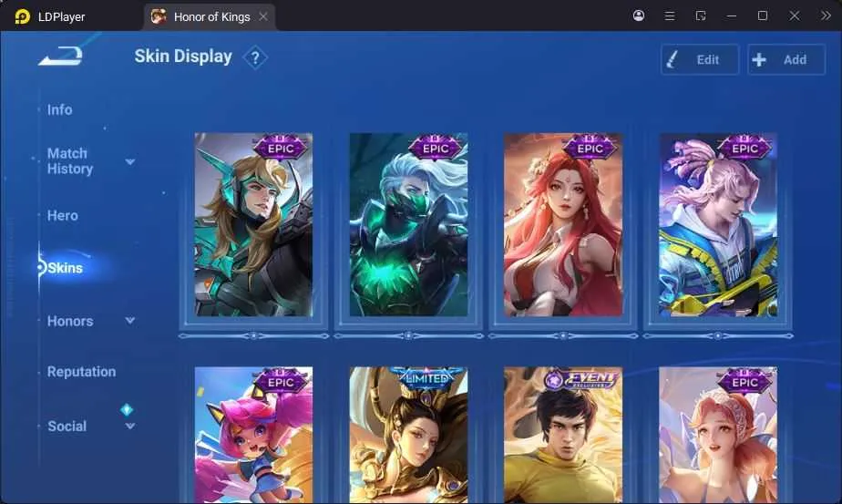The height and width of the screenshot is (504, 842).
Task: Click the Add skin button
Action: 786,59
